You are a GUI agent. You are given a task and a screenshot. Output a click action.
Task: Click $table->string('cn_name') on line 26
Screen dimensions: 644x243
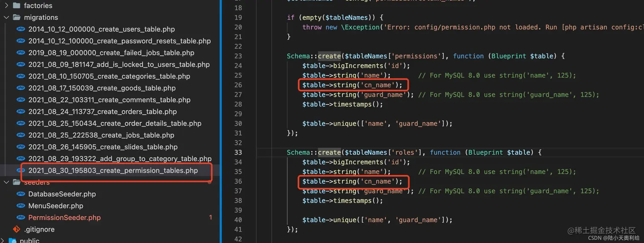point(352,85)
